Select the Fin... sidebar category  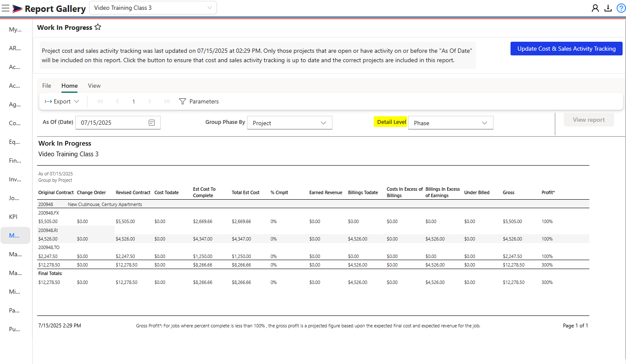pos(15,161)
